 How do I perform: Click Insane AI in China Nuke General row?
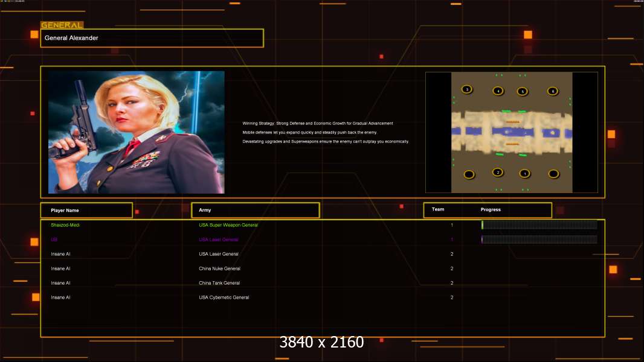pyautogui.click(x=60, y=268)
